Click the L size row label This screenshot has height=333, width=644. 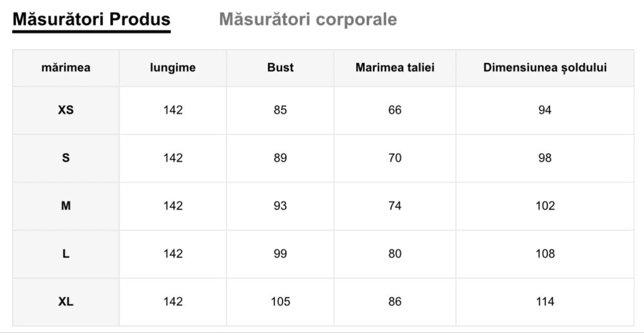[66, 254]
